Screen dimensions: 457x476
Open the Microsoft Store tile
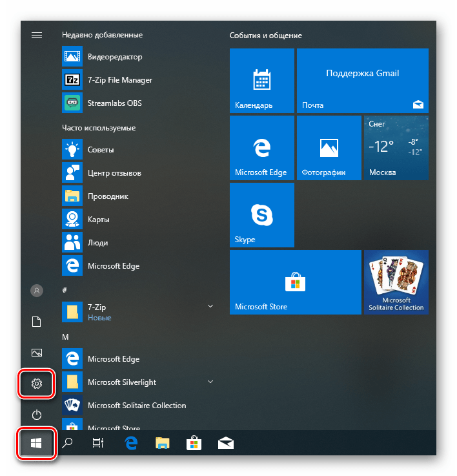296,282
